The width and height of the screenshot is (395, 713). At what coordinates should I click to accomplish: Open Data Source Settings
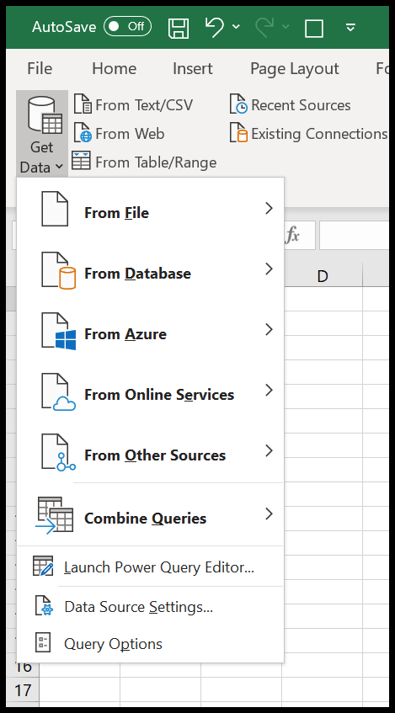[150, 607]
